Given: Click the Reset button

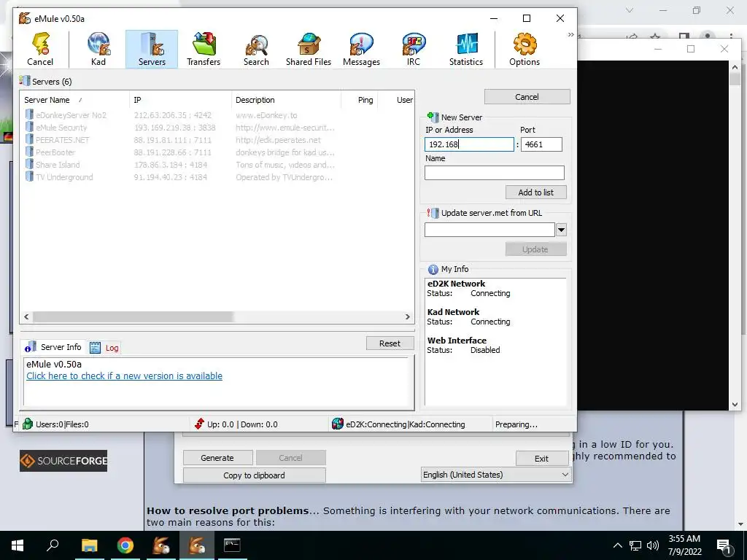Looking at the screenshot, I should [390, 343].
